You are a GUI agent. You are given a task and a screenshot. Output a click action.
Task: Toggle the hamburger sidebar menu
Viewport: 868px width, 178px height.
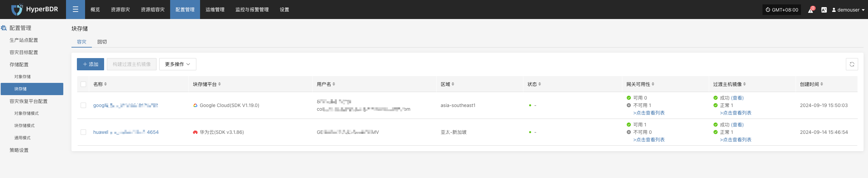[x=76, y=10]
